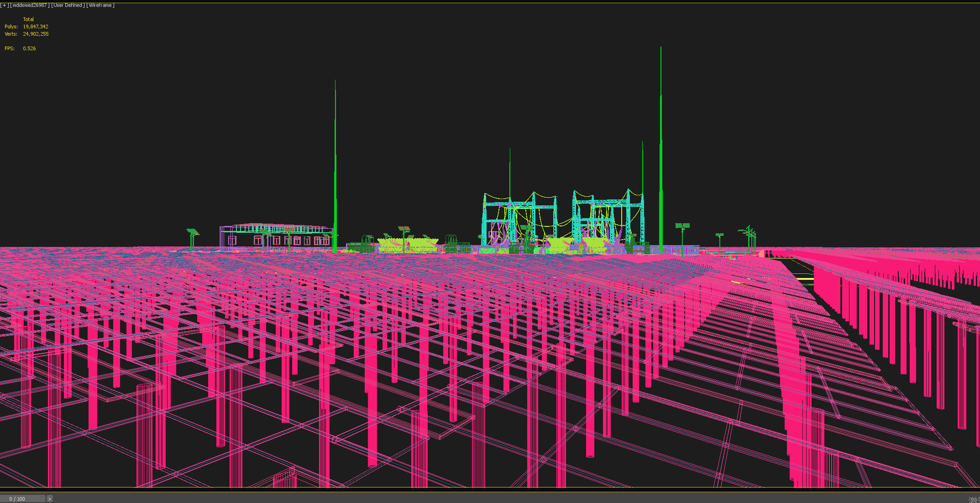Viewport: 980px width, 503px height.
Task: Open the wddswed26987 point-of-view menu
Action: [30, 5]
